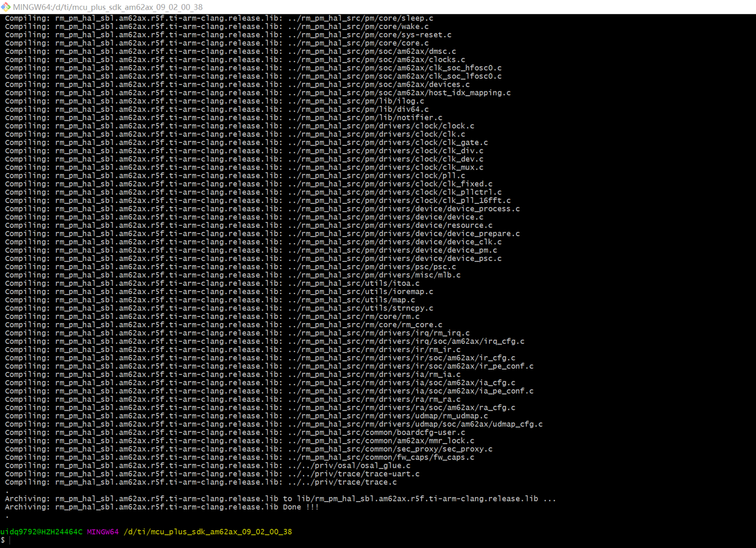Viewport: 756px width, 548px height.
Task: Click the line compiling host_idx_mapping.c
Action: (x=258, y=93)
